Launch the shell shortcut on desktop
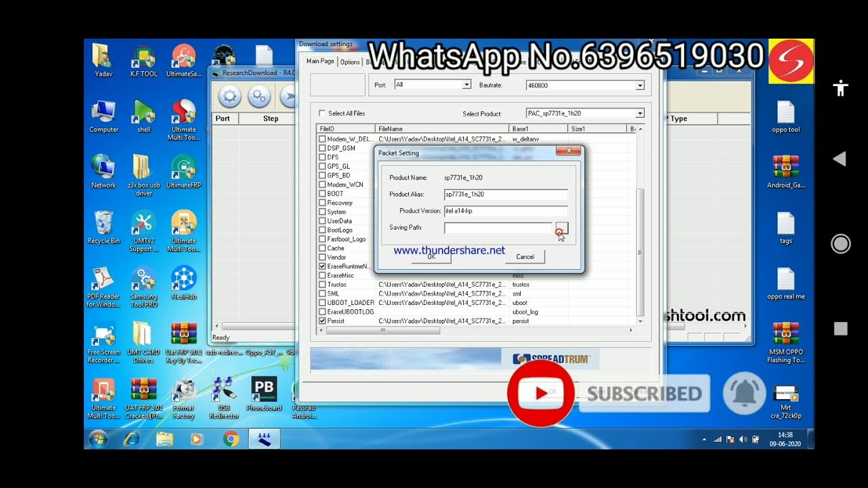Viewport: 868px width, 488px height. click(144, 117)
